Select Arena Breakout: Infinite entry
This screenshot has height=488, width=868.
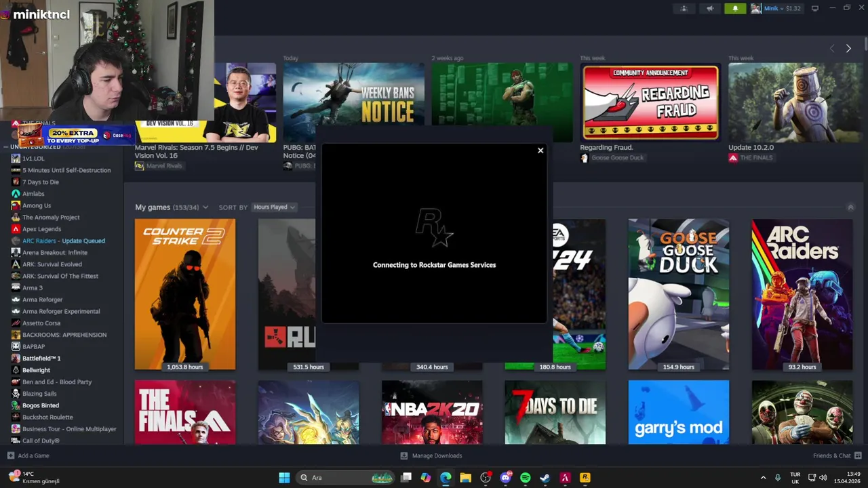pos(55,252)
